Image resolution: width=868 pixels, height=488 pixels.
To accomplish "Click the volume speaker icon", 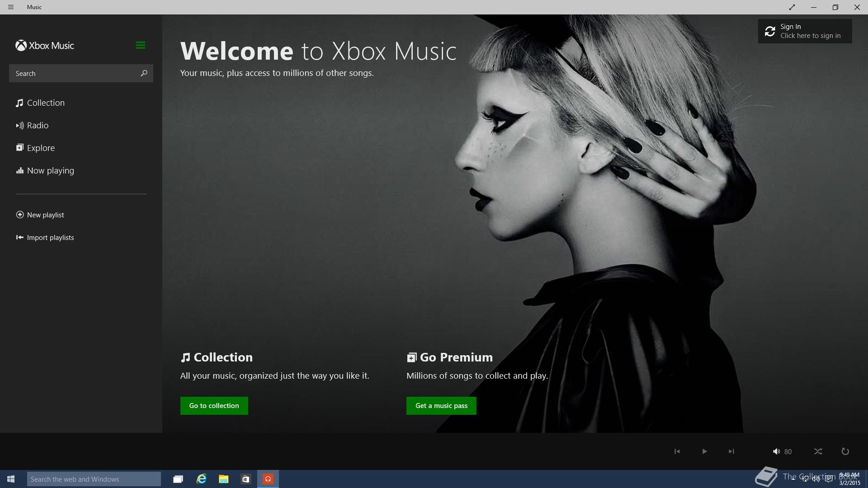I will click(776, 451).
